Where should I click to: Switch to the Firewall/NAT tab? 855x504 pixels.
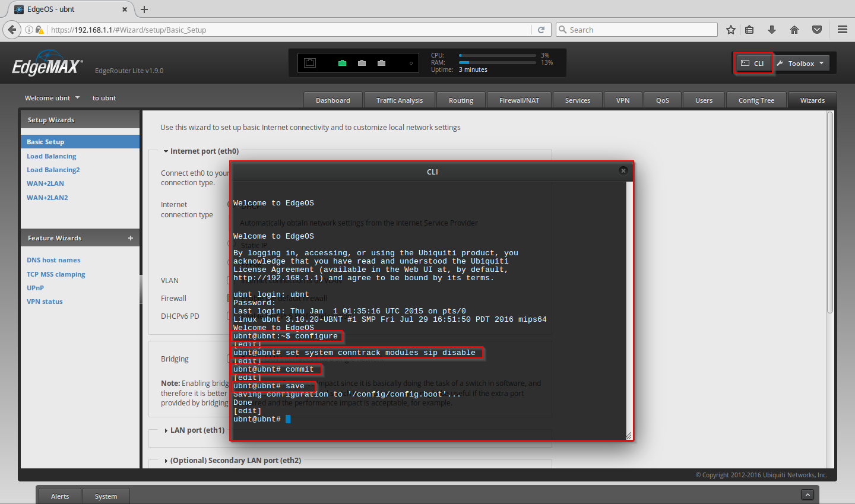(519, 100)
